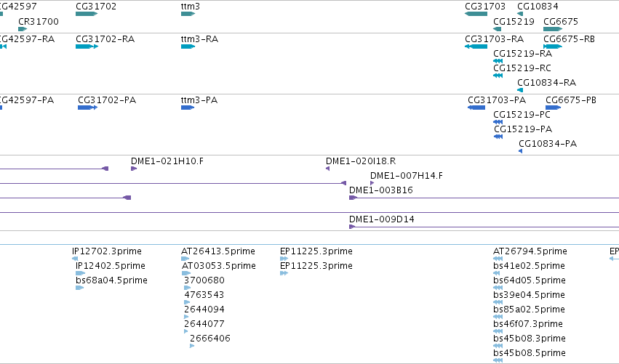Open the CG31703 gene label

(x=485, y=7)
